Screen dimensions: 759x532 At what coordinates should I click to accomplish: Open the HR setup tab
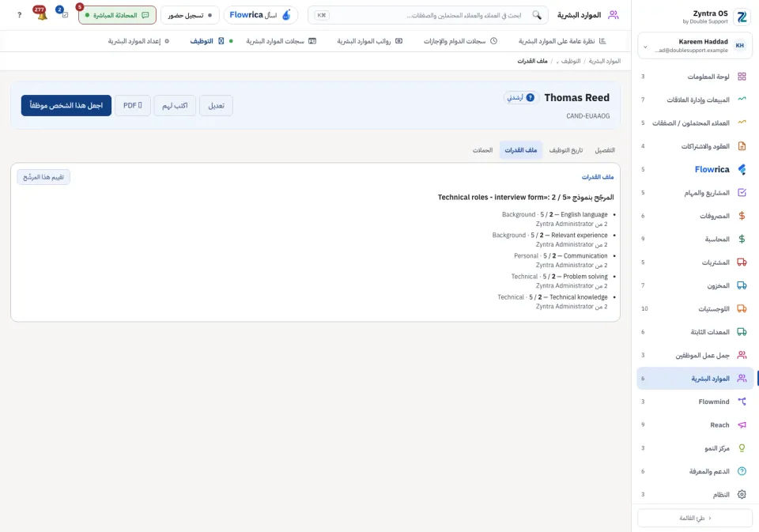pos(138,41)
